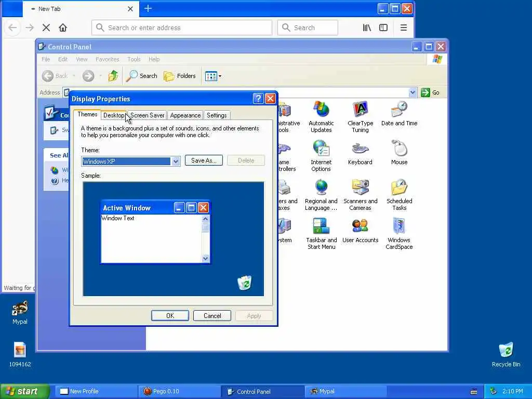Click the Display Properties help question-mark button
This screenshot has width=532, height=399.
click(x=258, y=98)
